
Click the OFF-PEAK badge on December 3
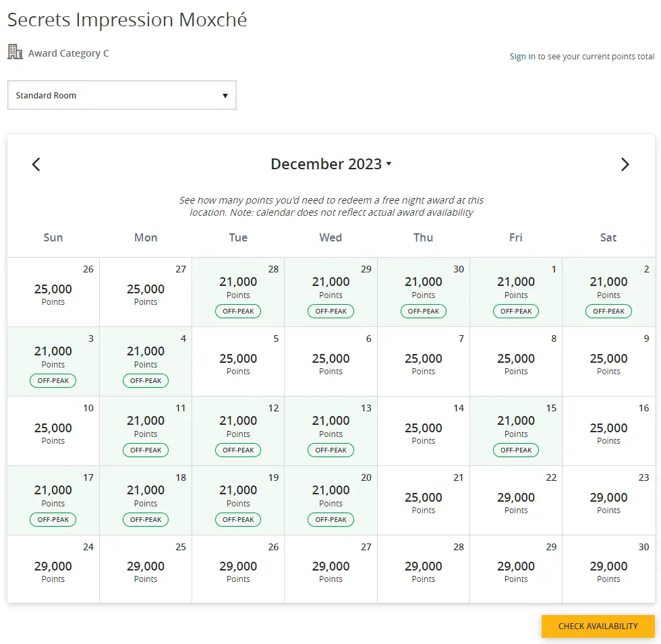(53, 380)
